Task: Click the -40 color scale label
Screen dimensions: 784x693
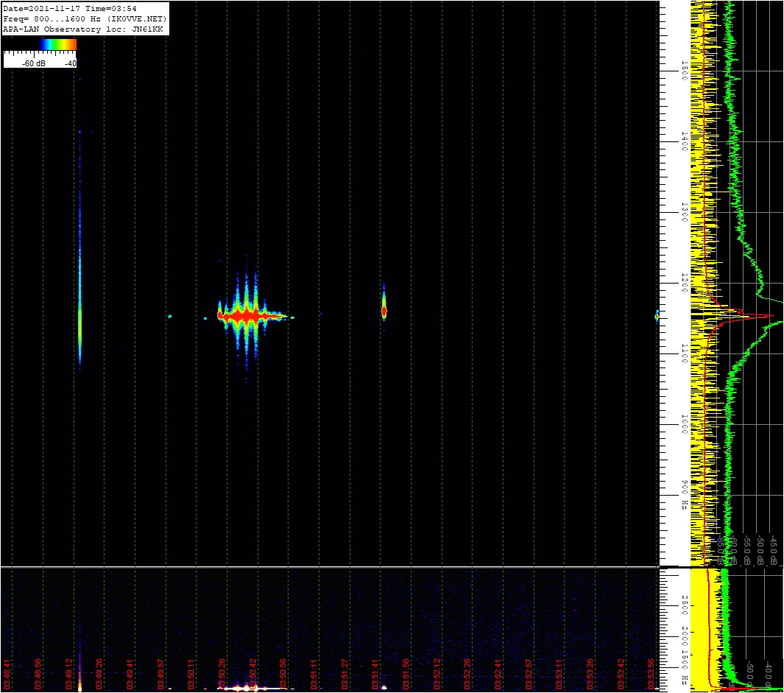Action: point(71,63)
